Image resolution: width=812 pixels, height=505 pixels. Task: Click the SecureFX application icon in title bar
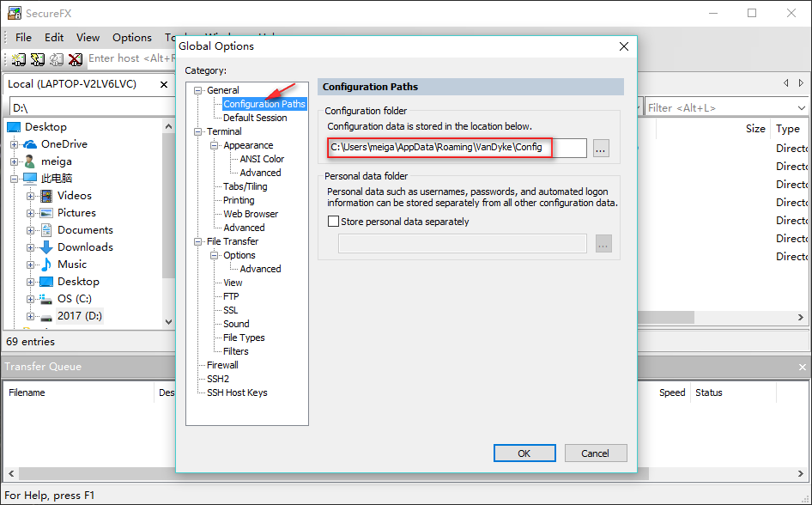tap(15, 13)
